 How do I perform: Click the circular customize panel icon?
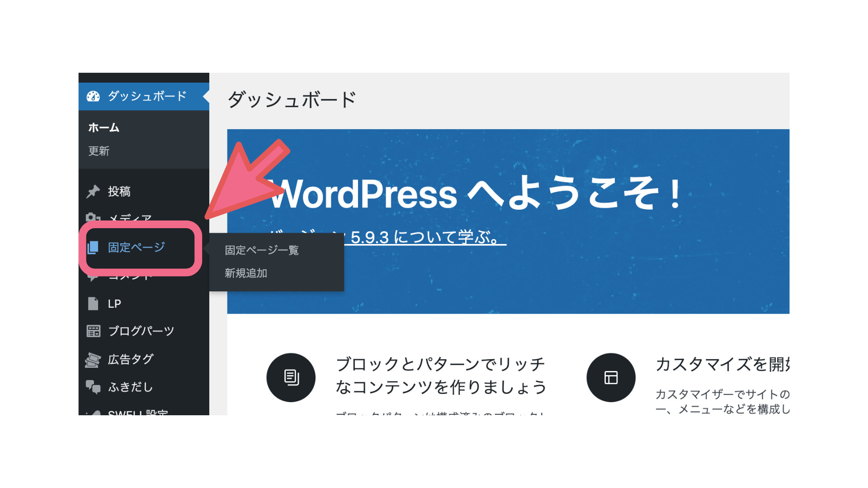pyautogui.click(x=611, y=377)
